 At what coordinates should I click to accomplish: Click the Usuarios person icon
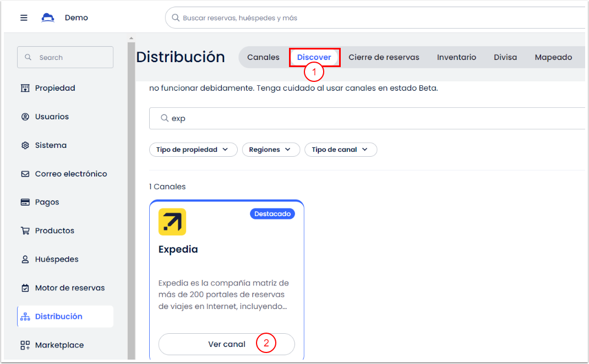point(25,117)
